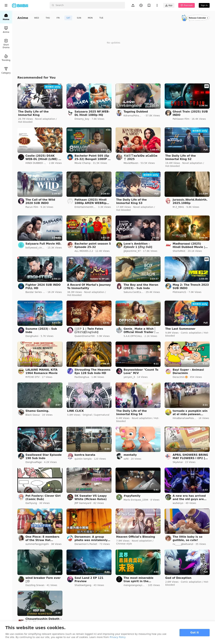Image resolution: width=215 pixels, height=644 pixels.
Task: Click SkyAmai uploader avatar
Action: [x=168, y=456]
